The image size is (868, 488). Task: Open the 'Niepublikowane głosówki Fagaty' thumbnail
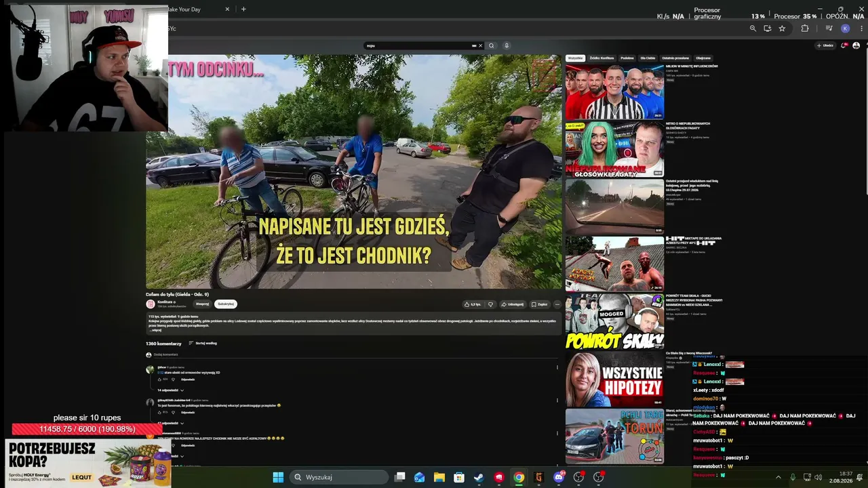[614, 149]
